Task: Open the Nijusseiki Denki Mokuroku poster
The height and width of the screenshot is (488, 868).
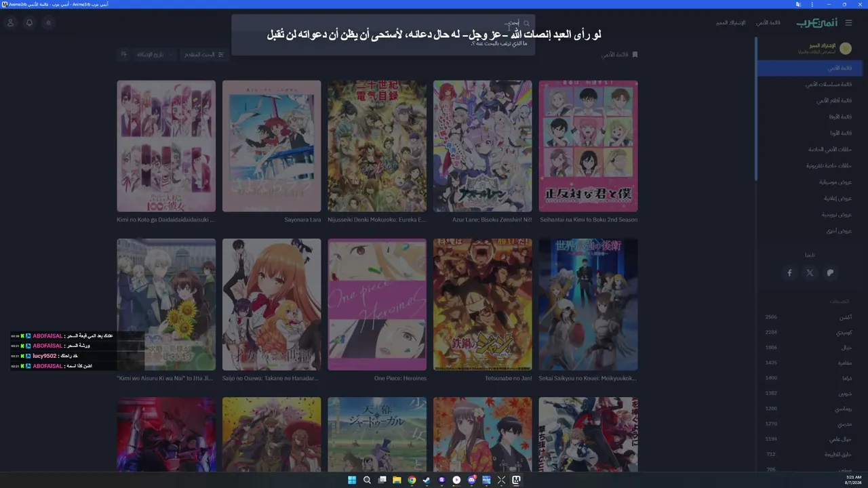Action: [x=377, y=146]
